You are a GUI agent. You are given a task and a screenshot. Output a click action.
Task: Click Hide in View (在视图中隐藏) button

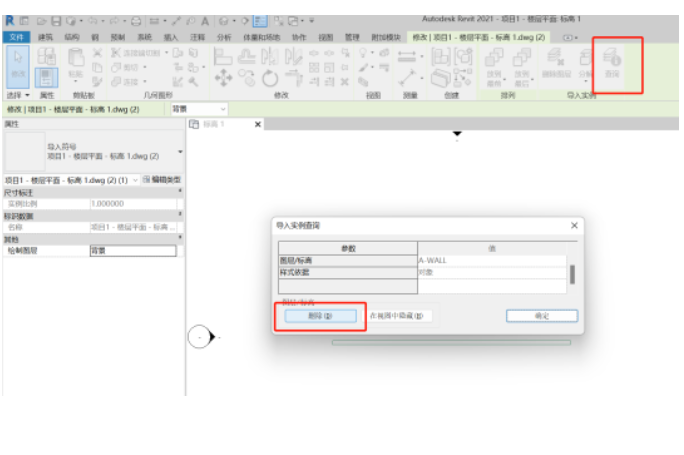coord(397,316)
